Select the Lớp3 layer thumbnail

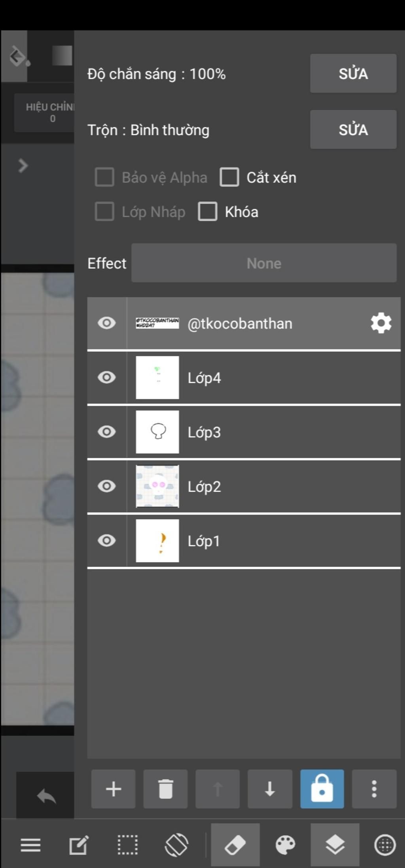(x=157, y=432)
